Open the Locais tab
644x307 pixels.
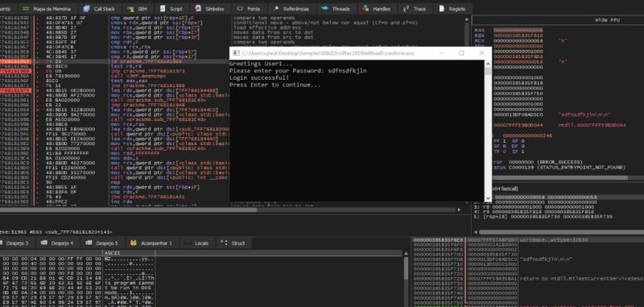tap(197, 243)
